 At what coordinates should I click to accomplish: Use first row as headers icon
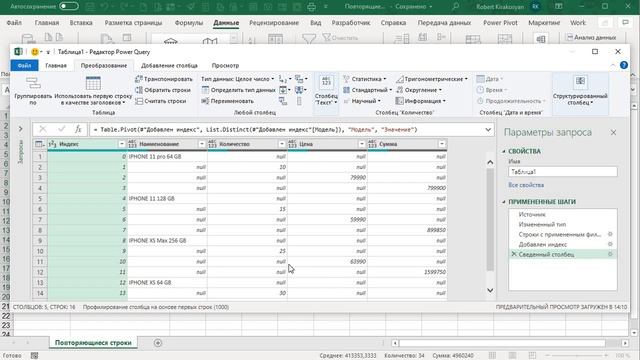click(x=93, y=83)
